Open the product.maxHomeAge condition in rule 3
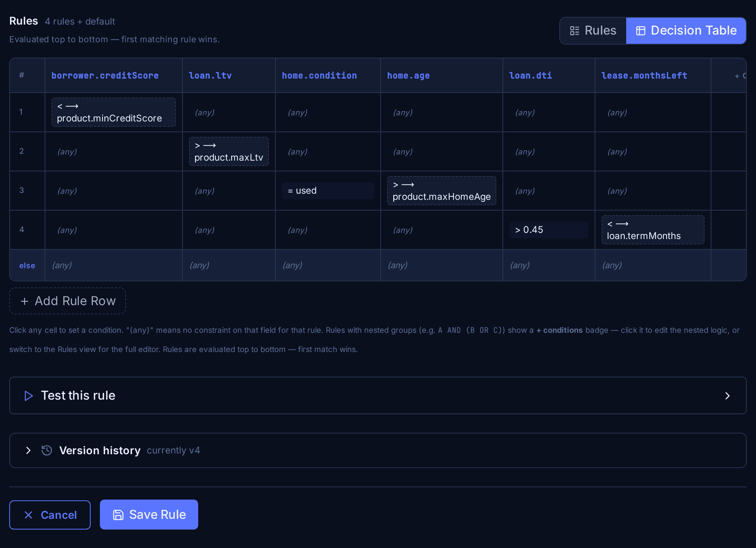The height and width of the screenshot is (548, 756). click(x=442, y=191)
